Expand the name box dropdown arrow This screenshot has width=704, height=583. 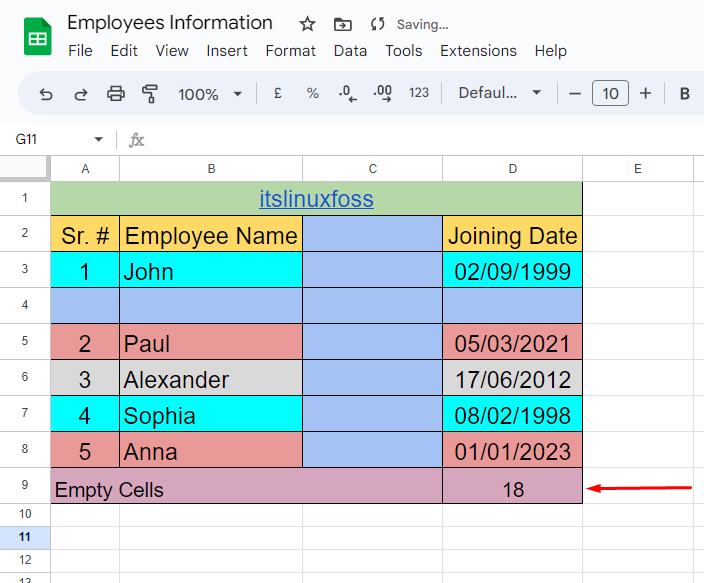[99, 139]
